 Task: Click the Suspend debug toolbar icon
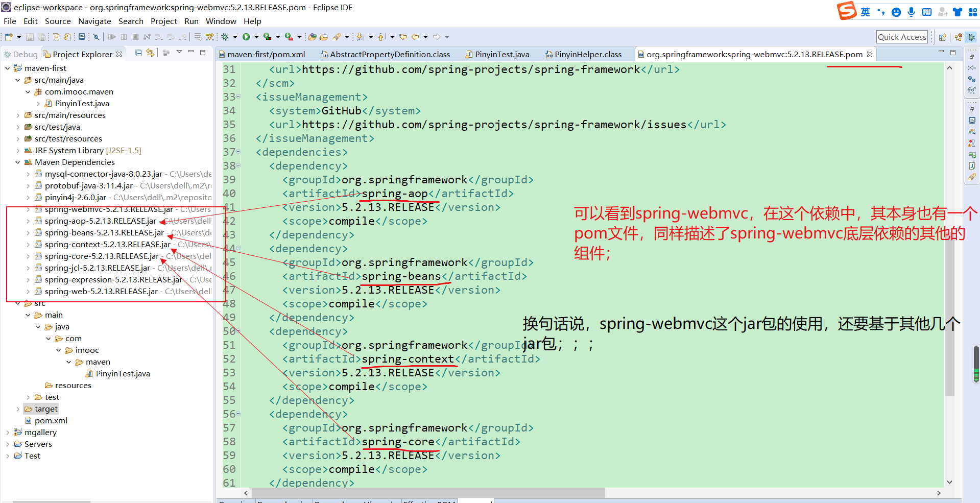point(124,37)
